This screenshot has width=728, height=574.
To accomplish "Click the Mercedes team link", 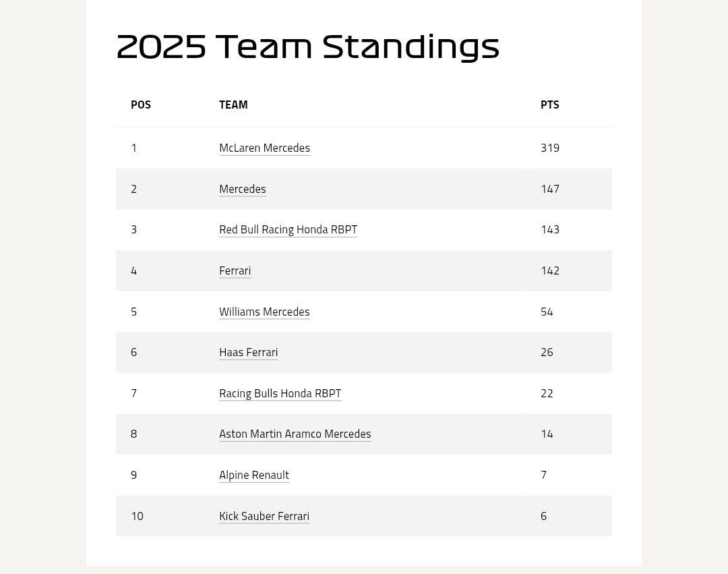I will point(242,189).
